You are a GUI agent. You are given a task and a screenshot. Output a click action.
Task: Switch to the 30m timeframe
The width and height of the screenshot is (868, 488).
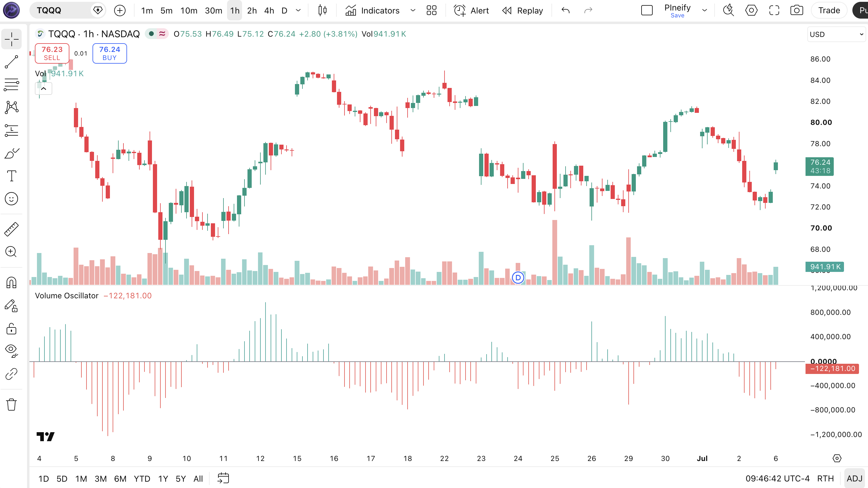coord(214,11)
